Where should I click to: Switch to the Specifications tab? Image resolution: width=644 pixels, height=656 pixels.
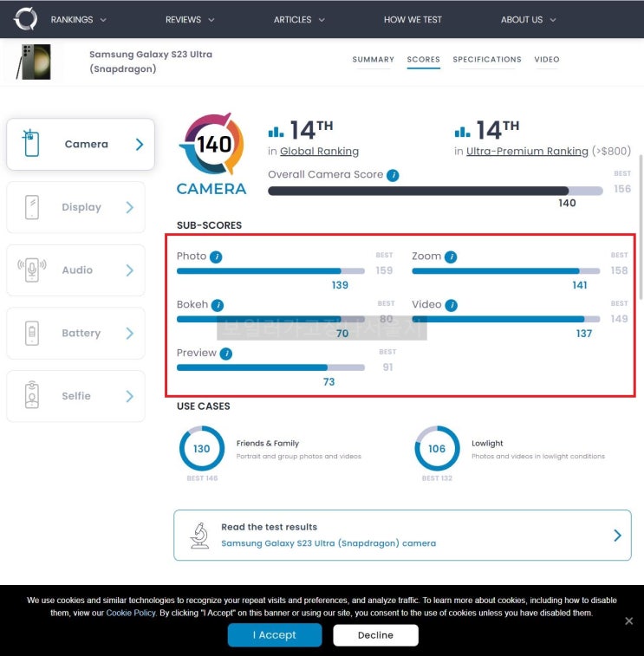click(487, 60)
